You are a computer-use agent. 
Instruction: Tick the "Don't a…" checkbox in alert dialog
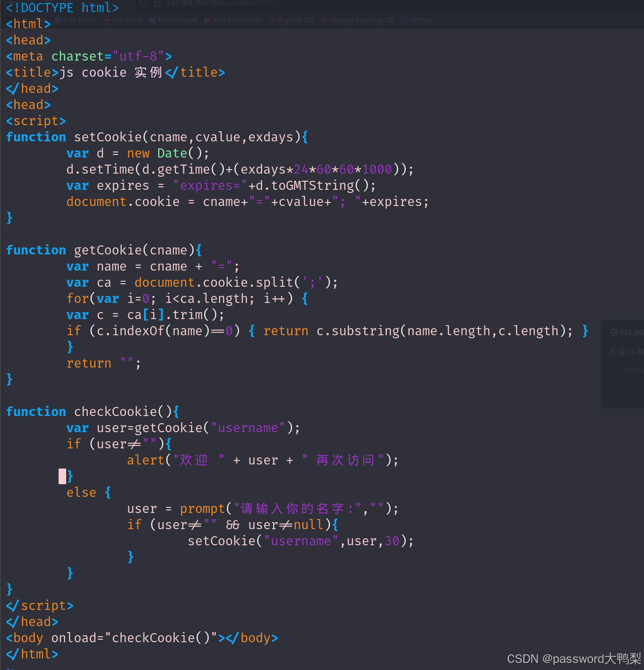pos(614,370)
